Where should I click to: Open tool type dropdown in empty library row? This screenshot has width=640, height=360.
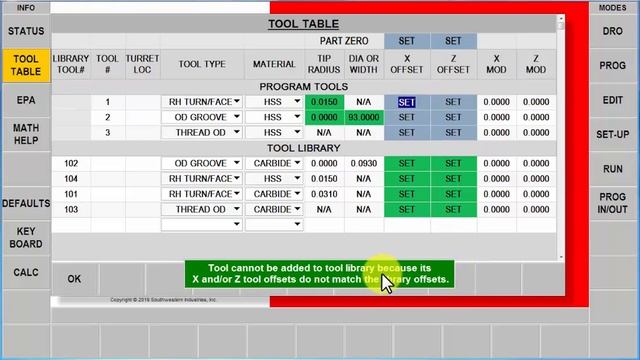tap(237, 224)
